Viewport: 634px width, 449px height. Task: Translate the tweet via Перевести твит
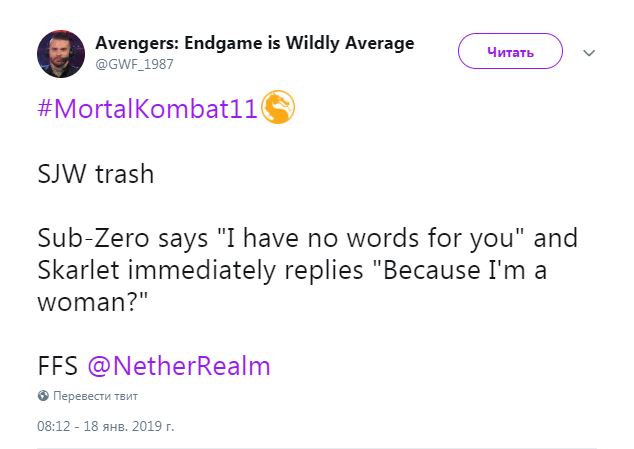pyautogui.click(x=95, y=396)
